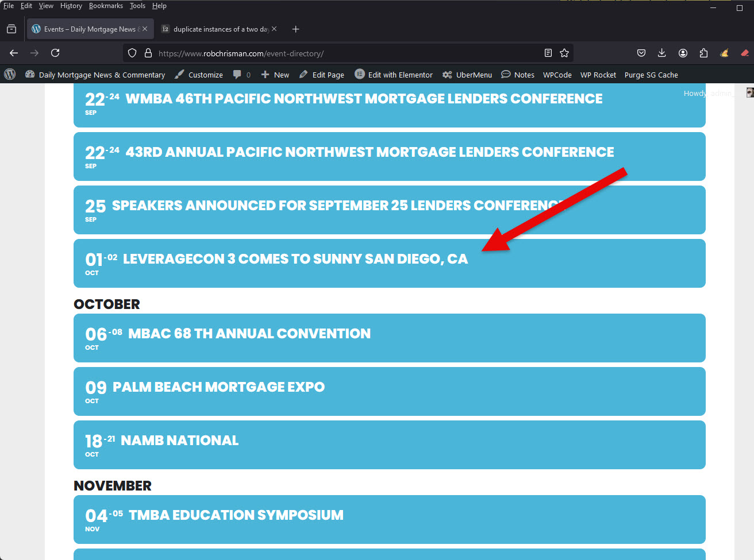Open Firefox View tab list icon
The image size is (754, 560).
(x=11, y=29)
